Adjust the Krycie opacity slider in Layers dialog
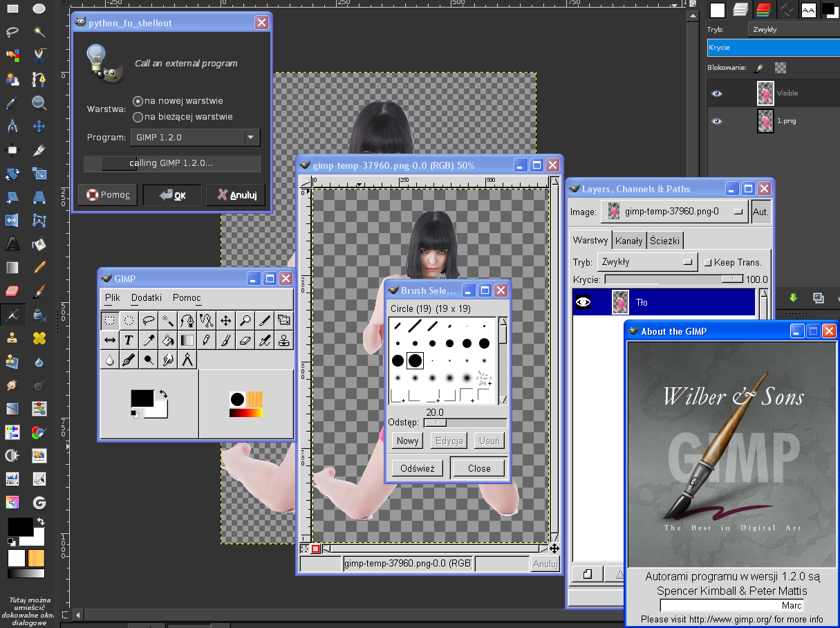The image size is (840, 628). coord(674,279)
